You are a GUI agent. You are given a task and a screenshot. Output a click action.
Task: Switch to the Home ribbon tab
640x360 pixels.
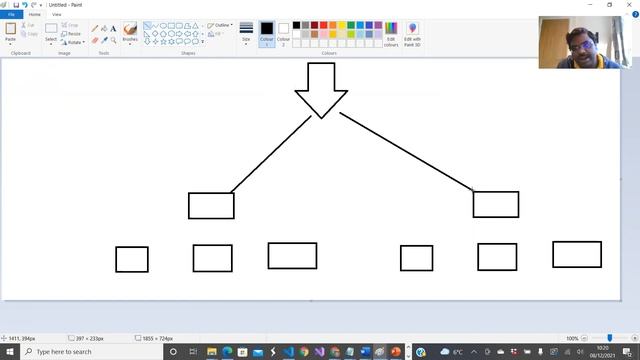35,14
